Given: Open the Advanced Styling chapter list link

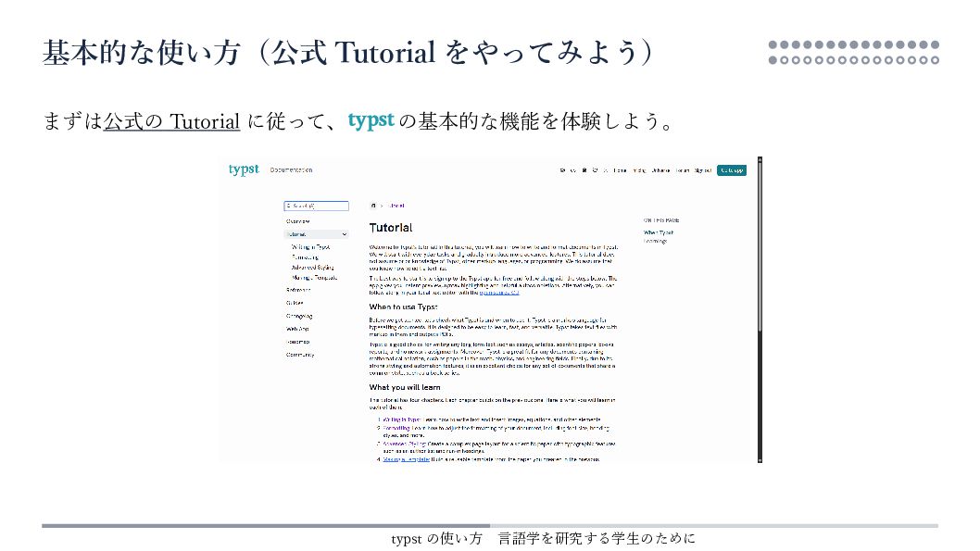Looking at the screenshot, I should [405, 444].
